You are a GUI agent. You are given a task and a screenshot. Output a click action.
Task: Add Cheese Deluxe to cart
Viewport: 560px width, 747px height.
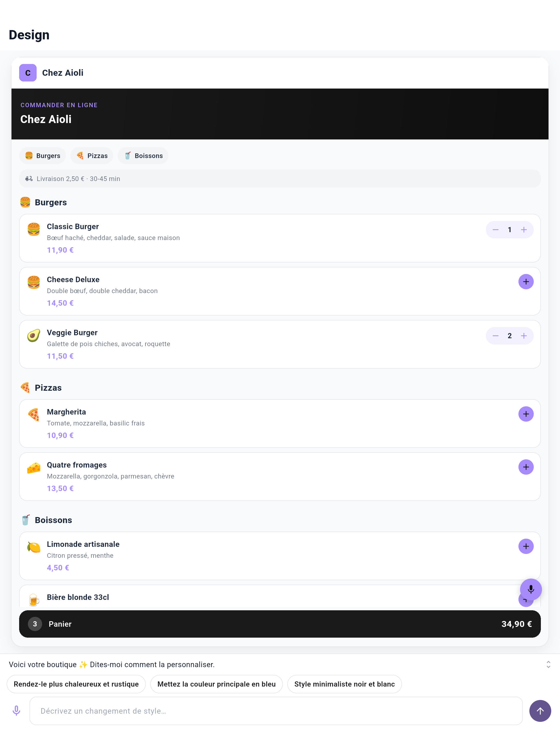coord(526,282)
